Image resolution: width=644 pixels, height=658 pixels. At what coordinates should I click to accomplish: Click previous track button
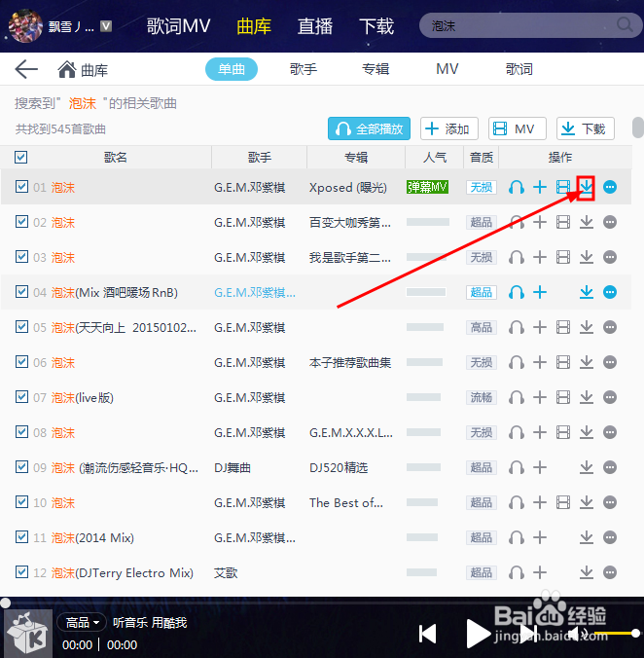[428, 634]
